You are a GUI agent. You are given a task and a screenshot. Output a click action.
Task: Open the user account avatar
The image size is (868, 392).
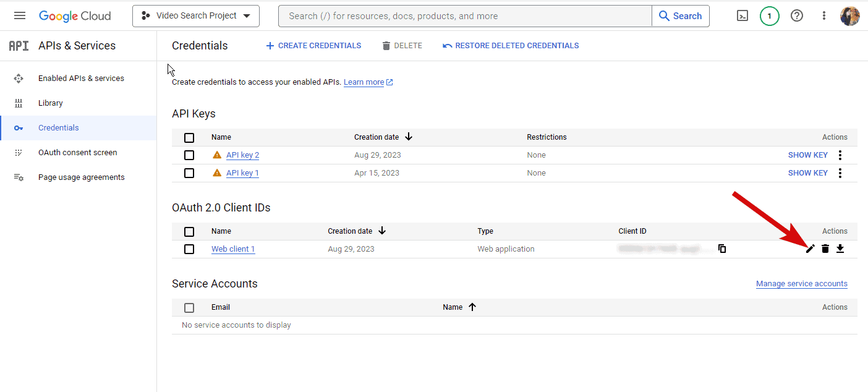coord(850,16)
